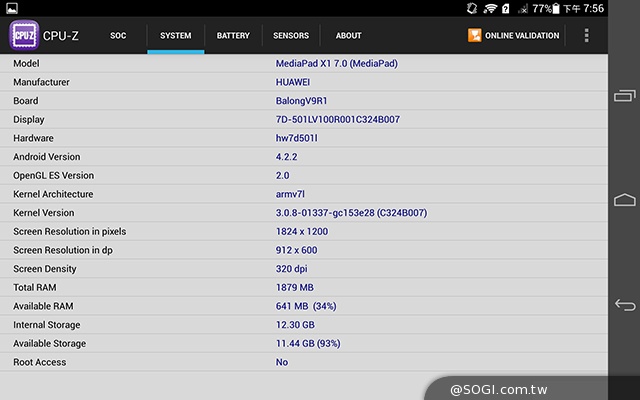Select the 320 dpi value

click(x=291, y=269)
